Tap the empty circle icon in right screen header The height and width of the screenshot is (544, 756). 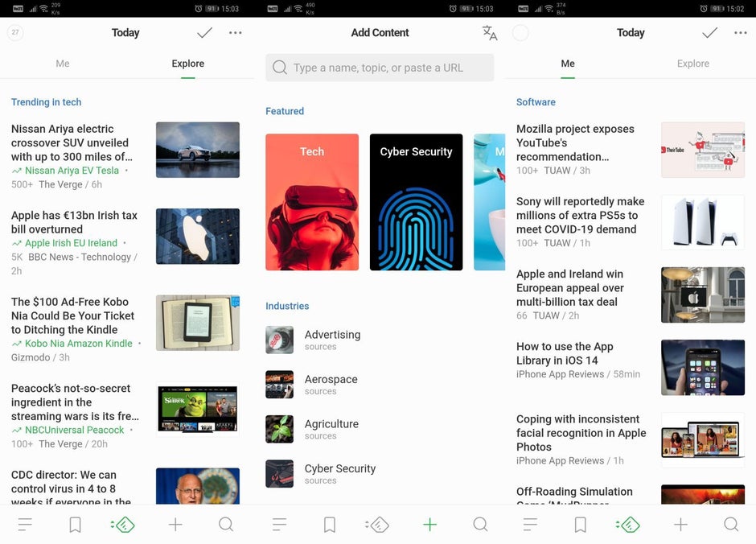pos(520,33)
